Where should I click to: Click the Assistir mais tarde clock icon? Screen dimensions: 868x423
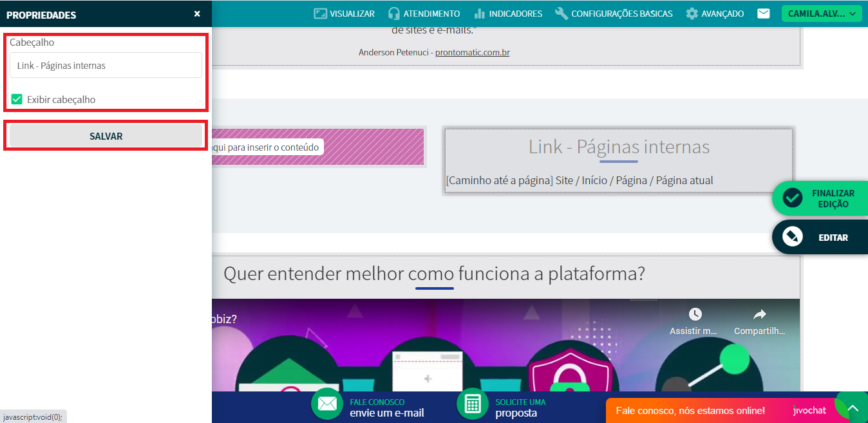695,314
